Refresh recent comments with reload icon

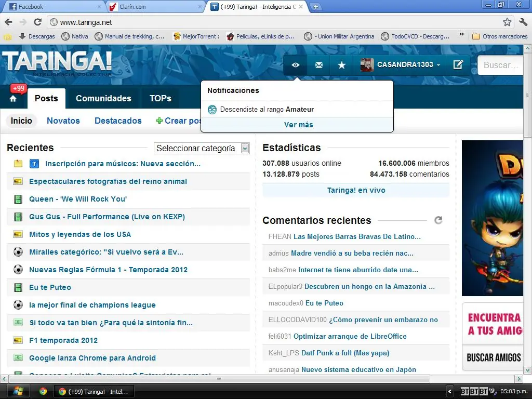[438, 220]
